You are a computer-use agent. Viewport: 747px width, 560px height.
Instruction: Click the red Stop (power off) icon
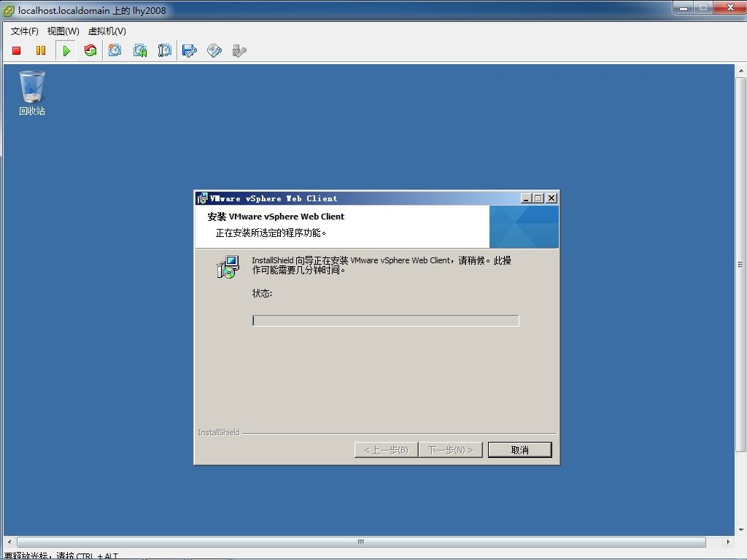tap(16, 50)
